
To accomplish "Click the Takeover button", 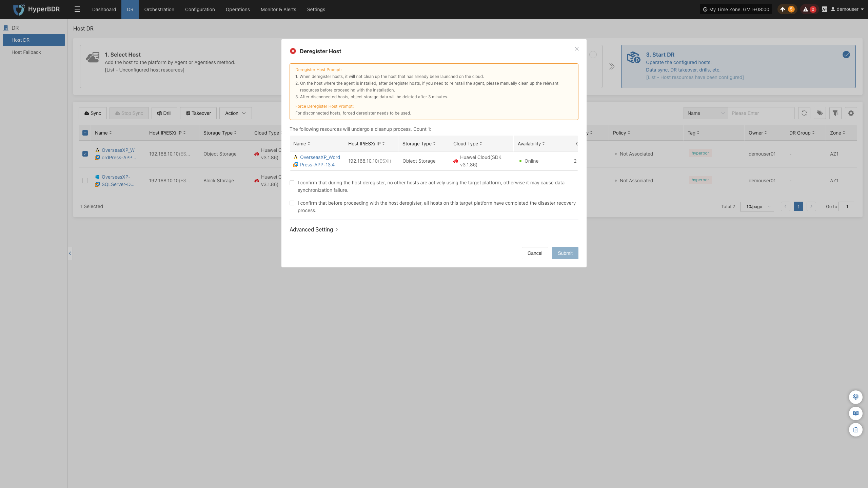I will [x=198, y=113].
